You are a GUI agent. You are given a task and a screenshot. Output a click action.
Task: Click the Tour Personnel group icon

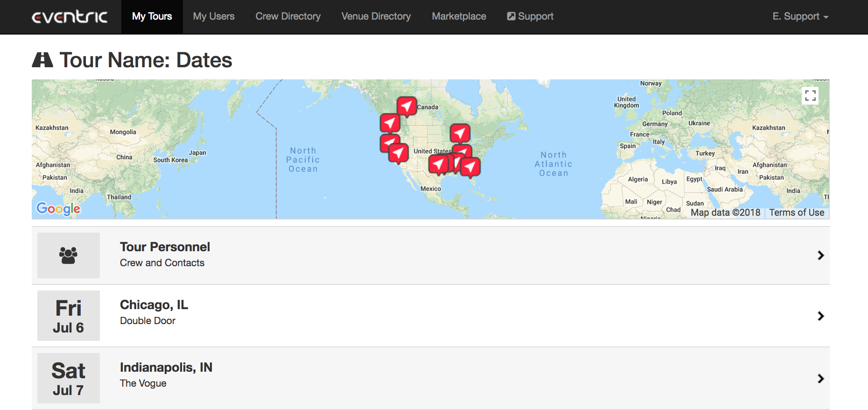(x=69, y=255)
